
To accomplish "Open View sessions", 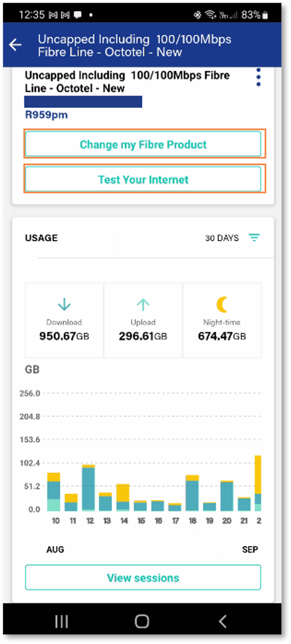I will pos(143,578).
